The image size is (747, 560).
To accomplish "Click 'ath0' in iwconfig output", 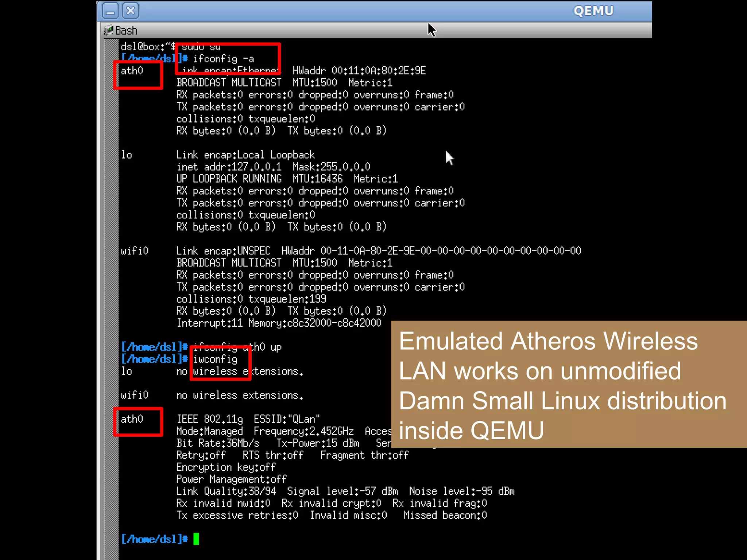I will 132,419.
